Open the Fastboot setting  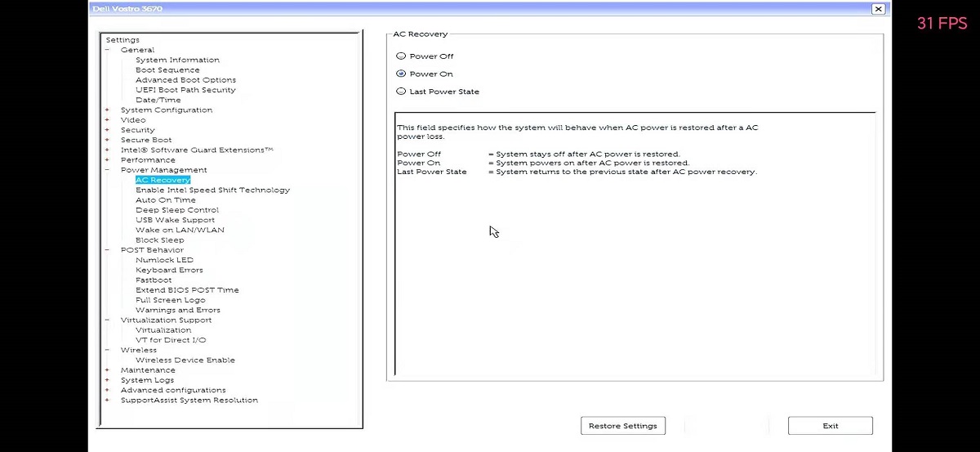154,280
